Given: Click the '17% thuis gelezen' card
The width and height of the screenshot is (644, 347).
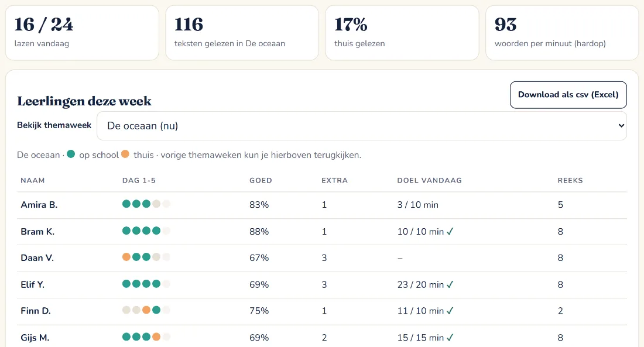Looking at the screenshot, I should tap(402, 33).
